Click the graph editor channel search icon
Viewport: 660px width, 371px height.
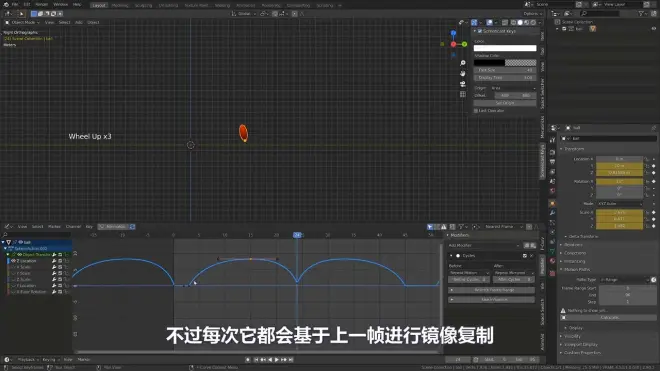pos(5,235)
